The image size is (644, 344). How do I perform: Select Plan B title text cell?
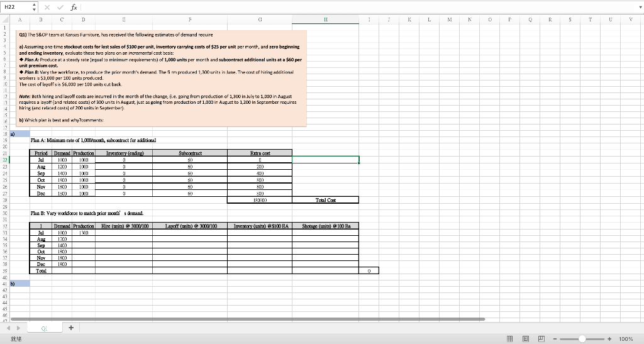coord(87,213)
